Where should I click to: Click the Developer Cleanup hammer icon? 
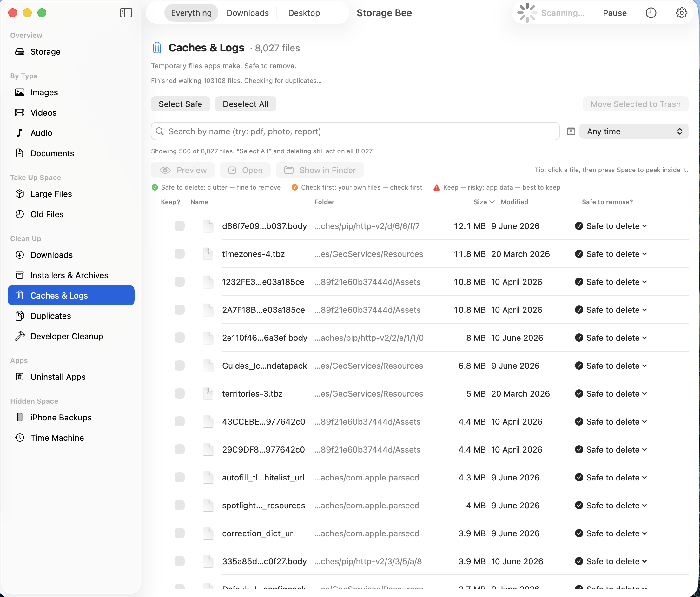[x=20, y=336]
